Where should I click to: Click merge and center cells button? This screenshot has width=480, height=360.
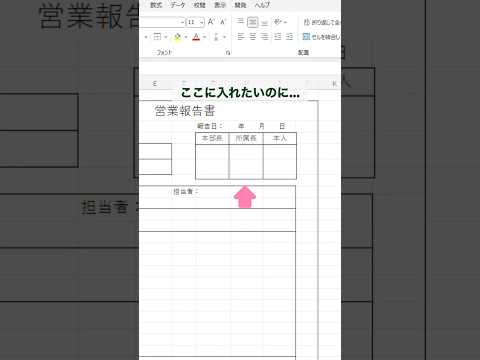click(x=321, y=37)
